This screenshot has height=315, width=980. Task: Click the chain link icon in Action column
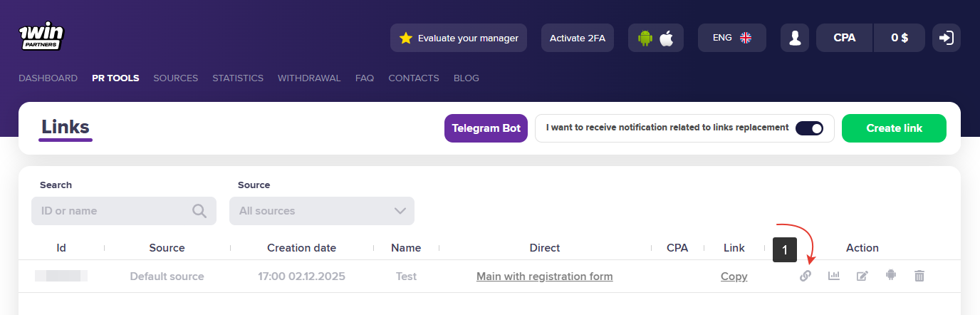tap(805, 276)
